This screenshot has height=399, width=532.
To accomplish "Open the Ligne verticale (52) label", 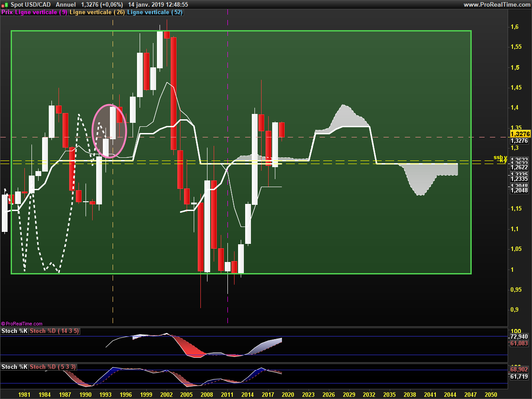I will 155,12.
